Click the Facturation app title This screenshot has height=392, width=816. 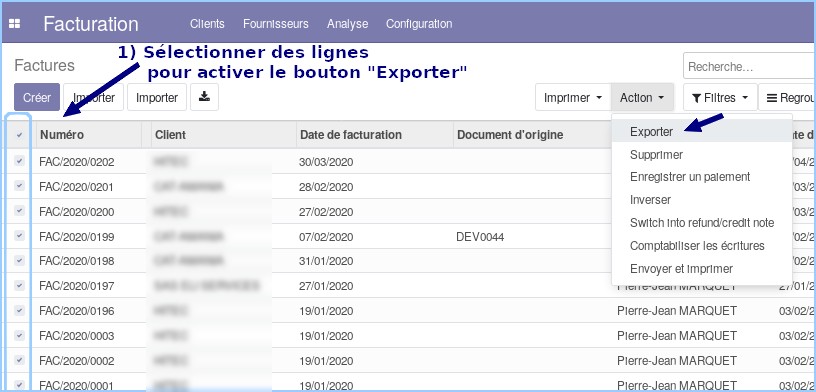[x=91, y=24]
